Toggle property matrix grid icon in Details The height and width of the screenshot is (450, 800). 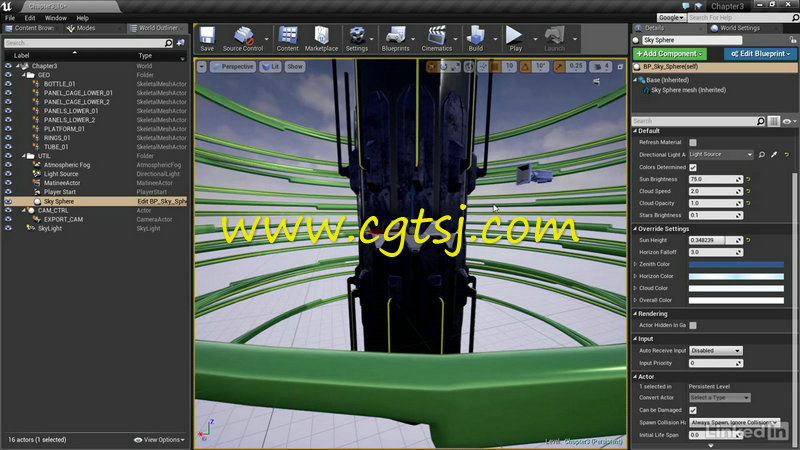click(774, 121)
